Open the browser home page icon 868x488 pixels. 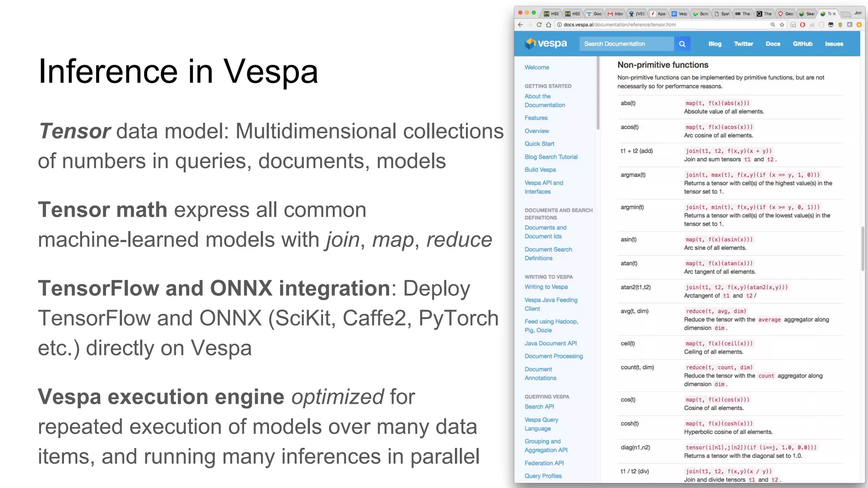(x=548, y=25)
